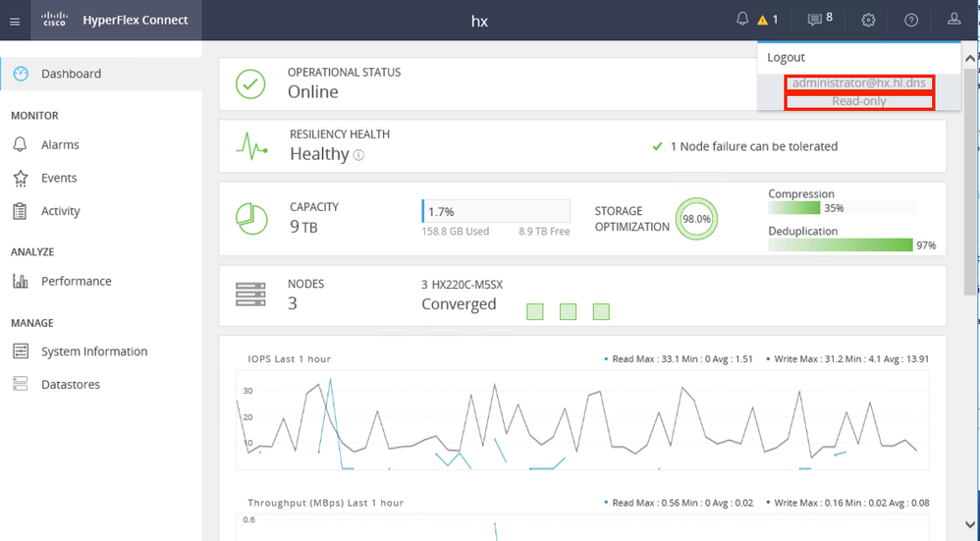
Task: Click the Alarms bell icon in sidebar
Action: click(20, 144)
